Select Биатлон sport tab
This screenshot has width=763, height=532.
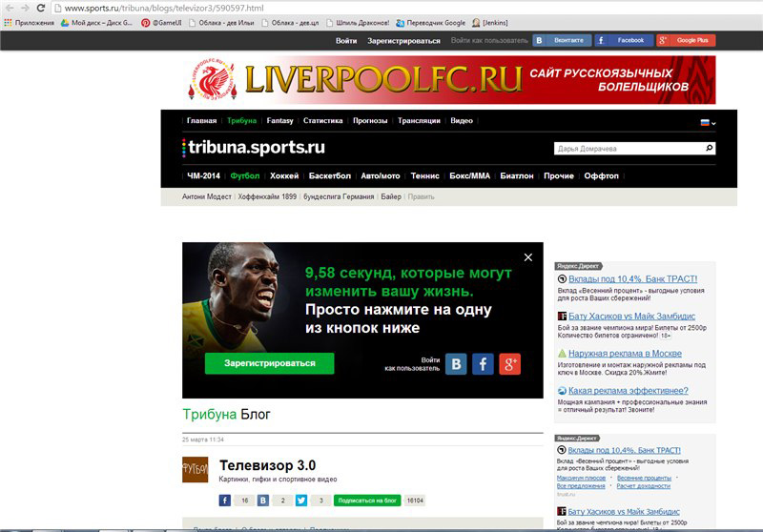tap(517, 176)
